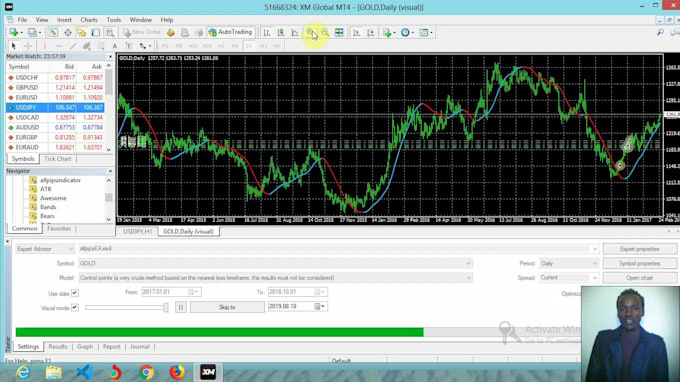Open MetaEditor with the yellow book icon
This screenshot has height=382, width=680.
coord(170,33)
